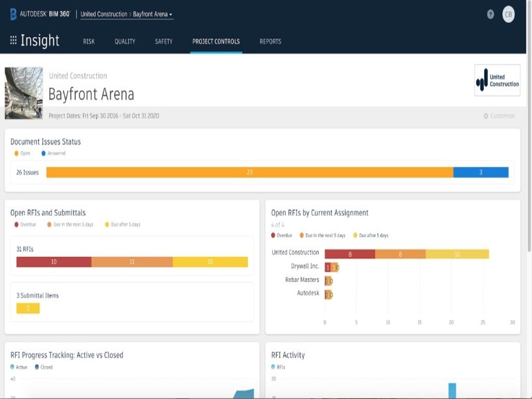Screen dimensions: 532x399
Task: Click United Construction's orange 8 bar segment
Action: pyautogui.click(x=401, y=254)
